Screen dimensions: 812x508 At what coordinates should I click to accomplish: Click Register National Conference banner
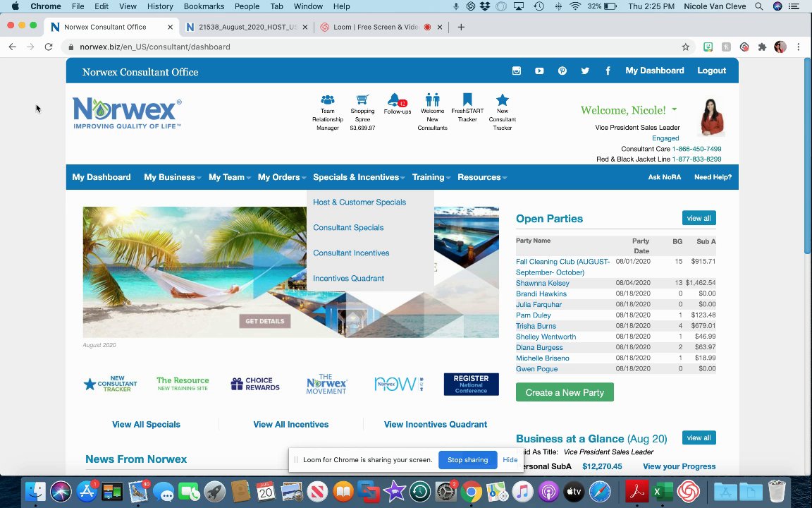click(x=472, y=384)
